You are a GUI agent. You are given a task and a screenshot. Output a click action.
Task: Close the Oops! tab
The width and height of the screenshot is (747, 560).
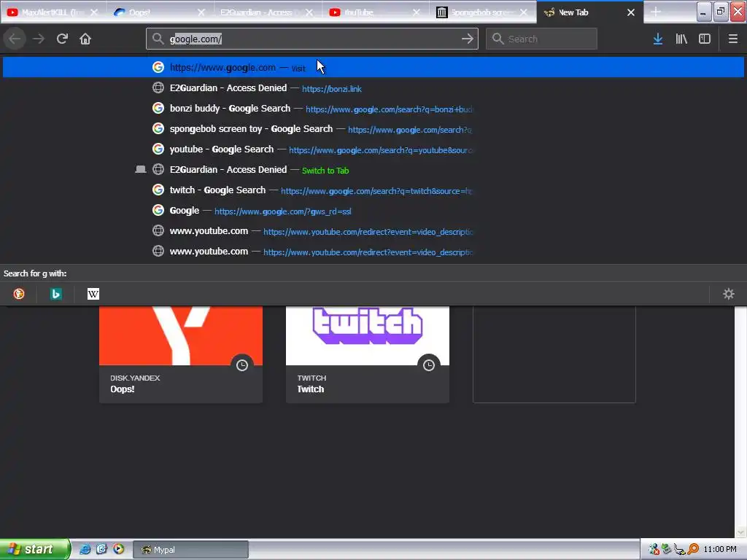pyautogui.click(x=201, y=12)
